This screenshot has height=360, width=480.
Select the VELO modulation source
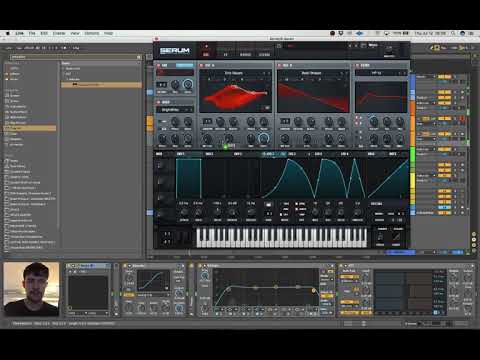[371, 154]
